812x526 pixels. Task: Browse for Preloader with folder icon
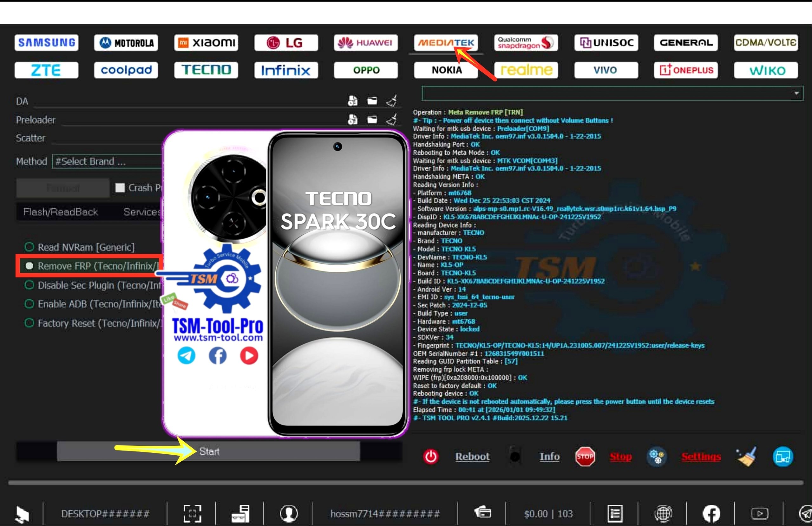coord(372,120)
